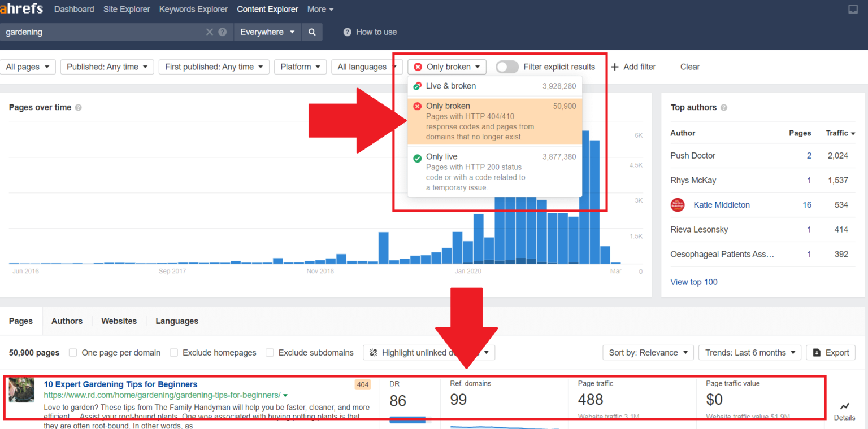Open First published: Any time dropdown
Image resolution: width=868 pixels, height=429 pixels.
tap(215, 67)
